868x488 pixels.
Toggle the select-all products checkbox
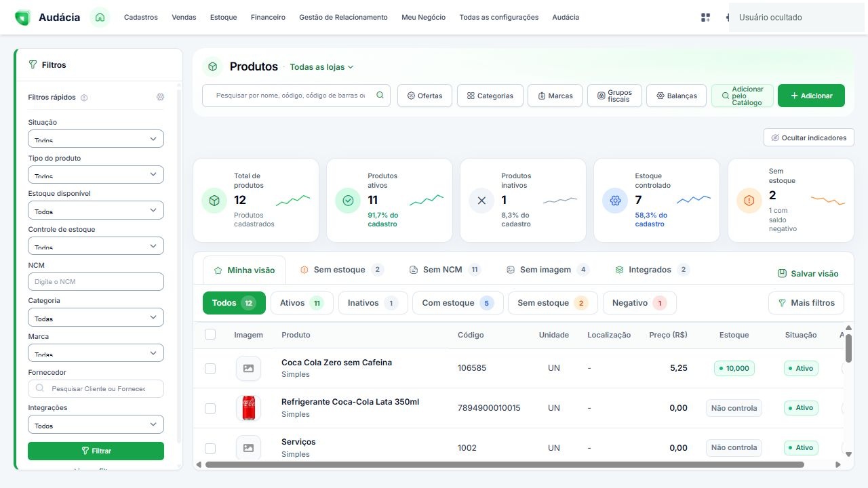[x=210, y=334]
